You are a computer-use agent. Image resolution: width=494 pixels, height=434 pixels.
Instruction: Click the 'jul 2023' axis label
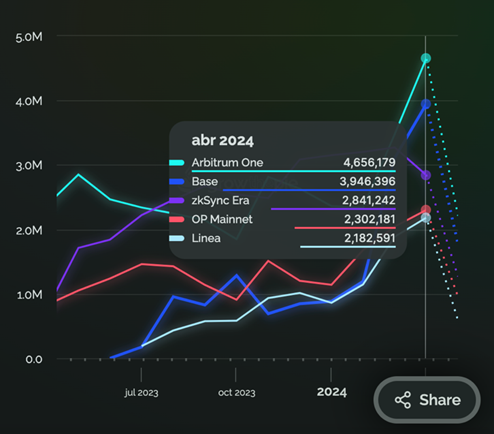(x=141, y=393)
